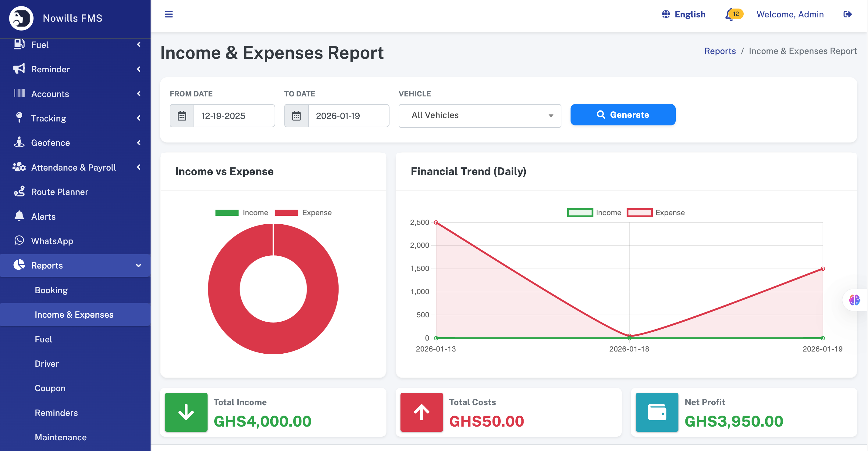Click the Generate button
This screenshot has width=868, height=451.
click(622, 115)
